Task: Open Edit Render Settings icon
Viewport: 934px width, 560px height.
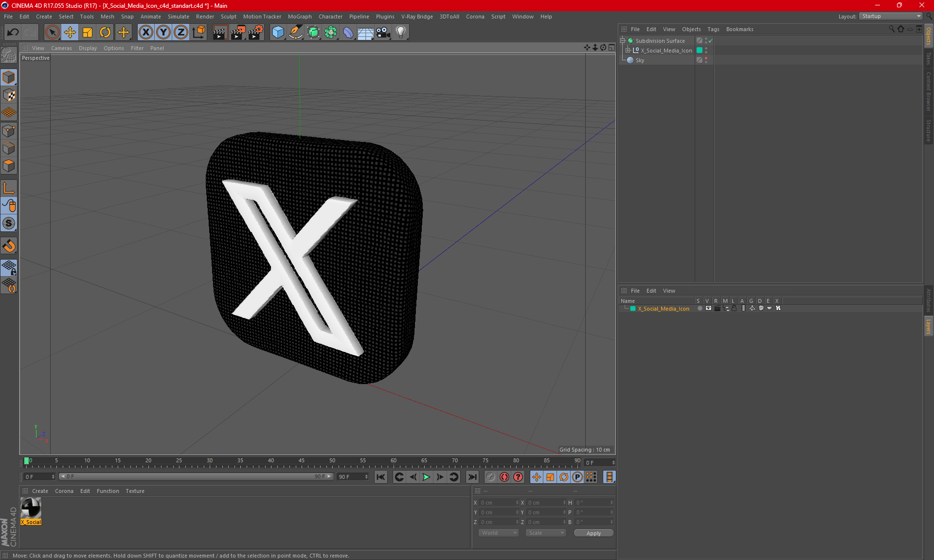Action: click(x=256, y=33)
